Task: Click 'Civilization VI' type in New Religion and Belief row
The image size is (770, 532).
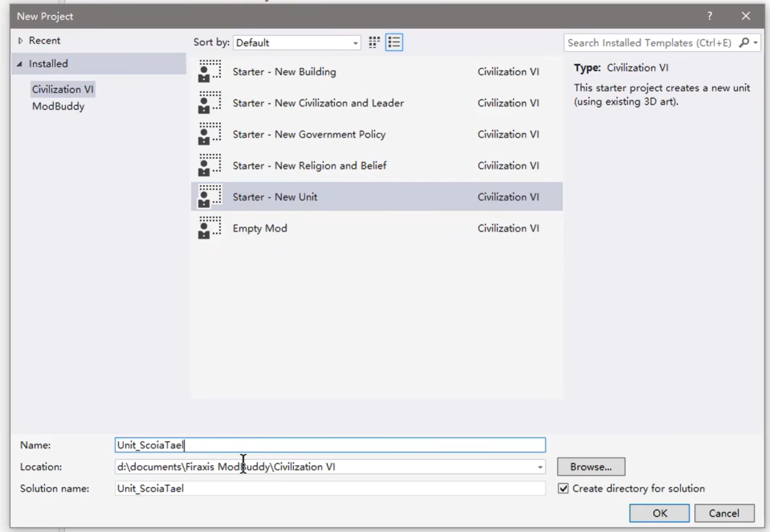Action: (508, 165)
